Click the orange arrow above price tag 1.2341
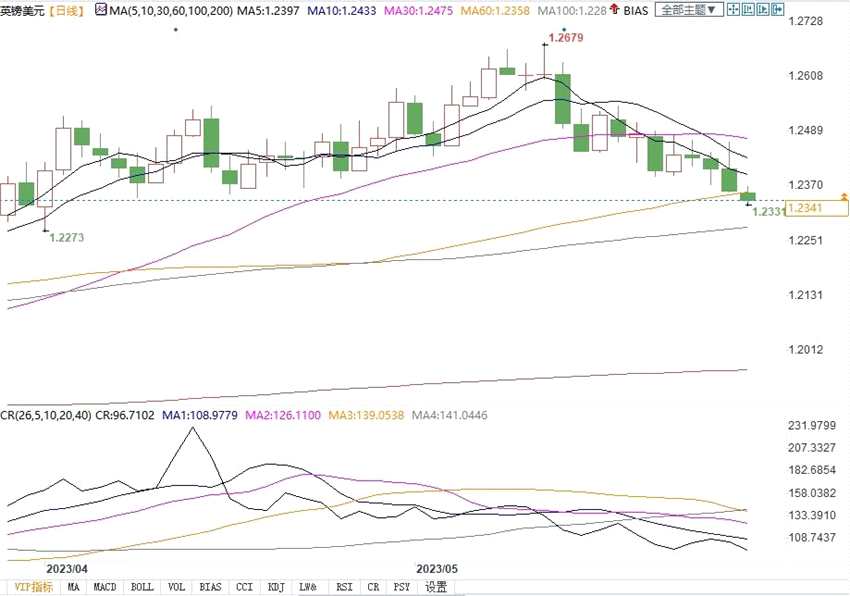Viewport: 850px width, 596px height. pos(844,196)
